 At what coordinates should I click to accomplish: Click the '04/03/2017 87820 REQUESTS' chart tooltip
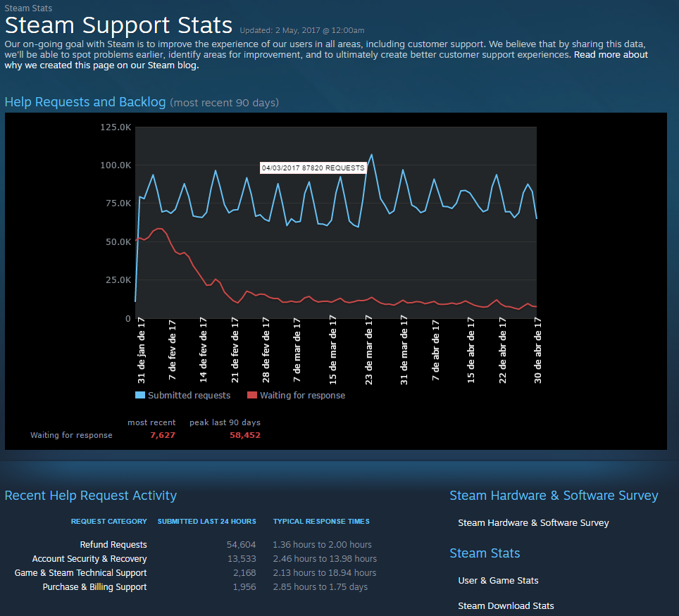coord(313,168)
